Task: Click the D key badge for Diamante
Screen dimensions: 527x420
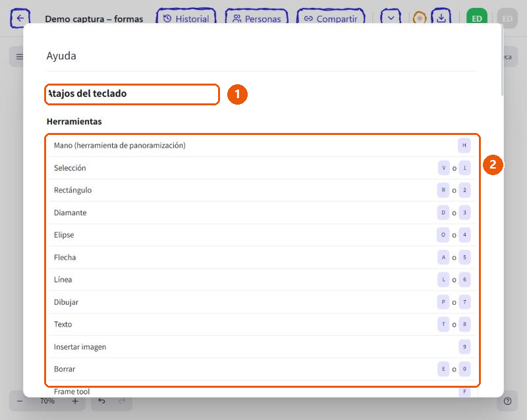Action: coord(443,213)
